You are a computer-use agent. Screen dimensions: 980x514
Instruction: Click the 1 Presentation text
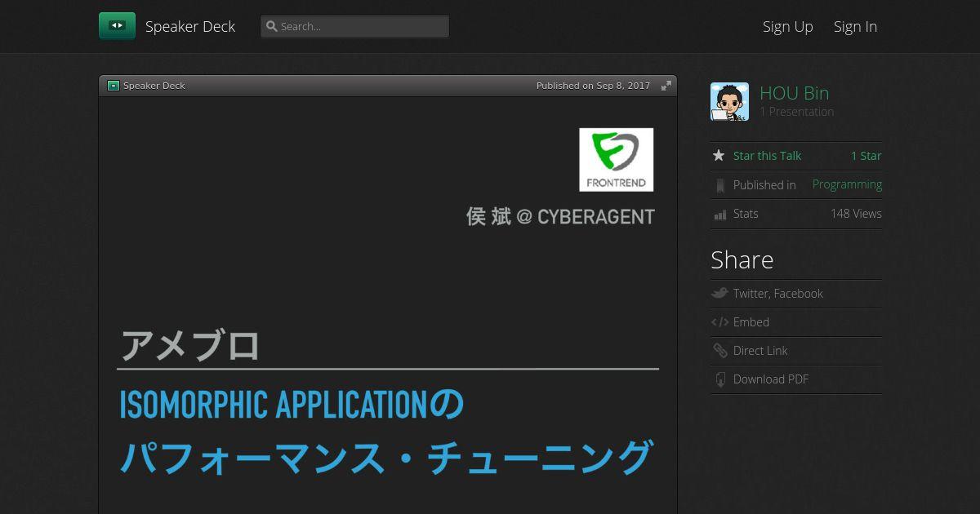point(797,112)
